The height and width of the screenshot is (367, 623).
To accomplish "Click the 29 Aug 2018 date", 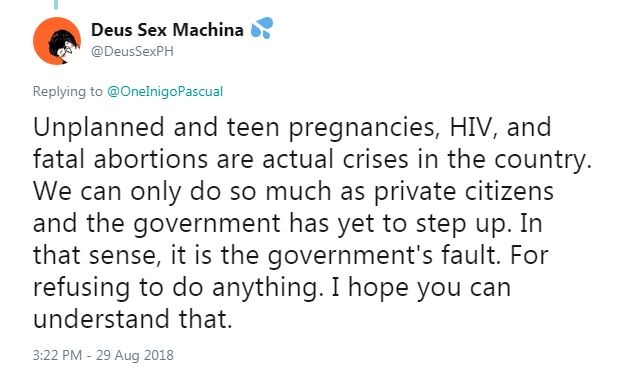I will click(135, 355).
